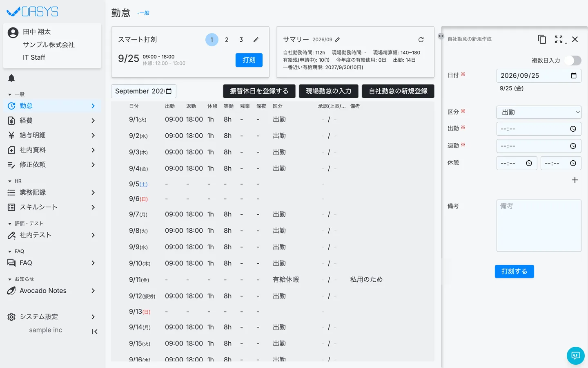Image resolution: width=588 pixels, height=368 pixels.
Task: Select smart punch preset 3
Action: tap(241, 40)
